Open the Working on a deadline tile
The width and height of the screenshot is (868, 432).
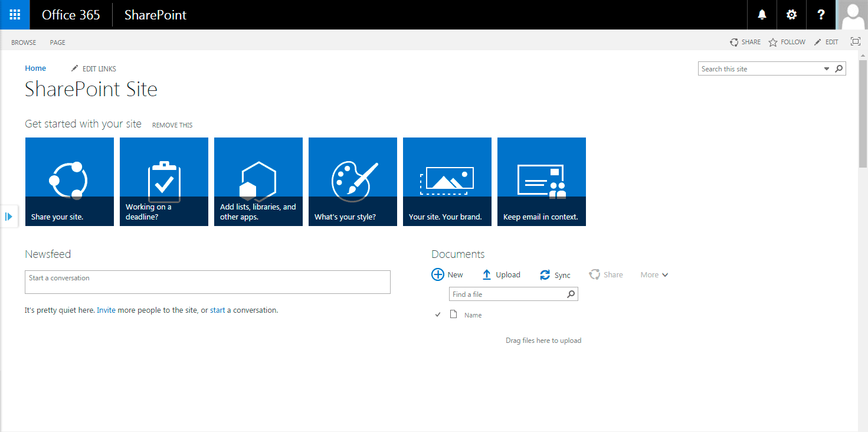click(x=164, y=182)
